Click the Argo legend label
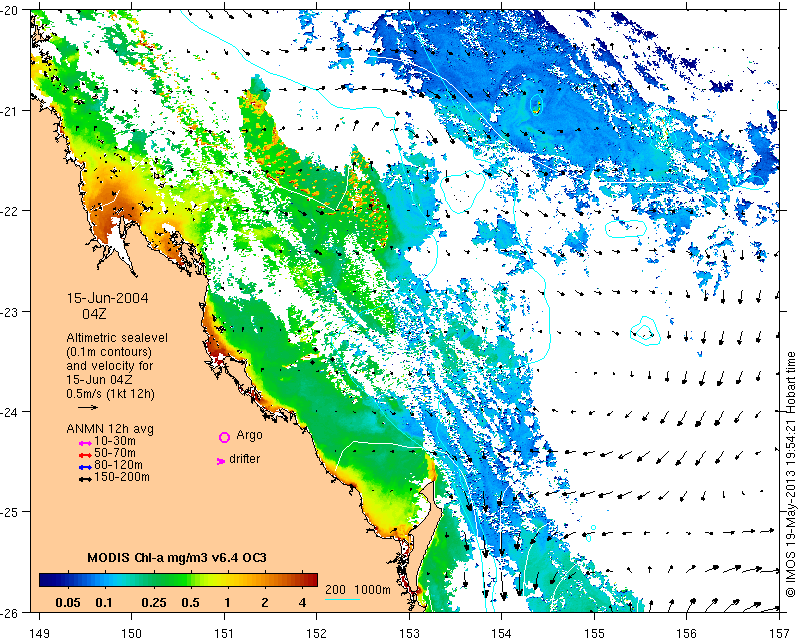This screenshot has width=800, height=640. (x=249, y=435)
